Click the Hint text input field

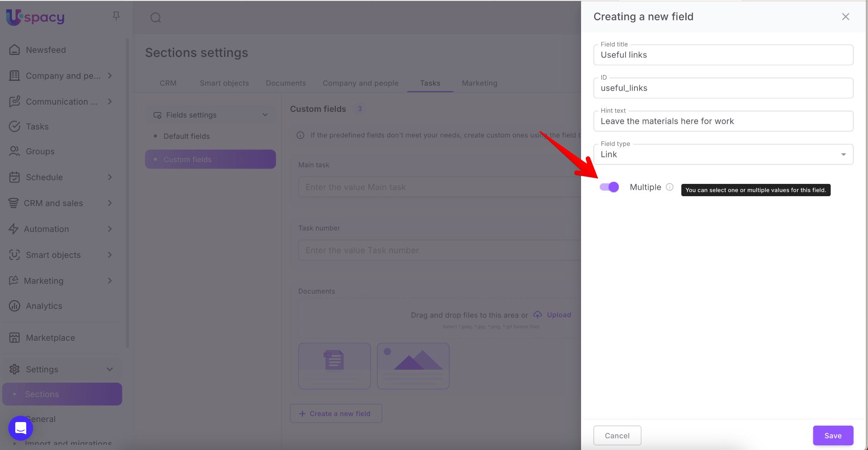pos(723,122)
